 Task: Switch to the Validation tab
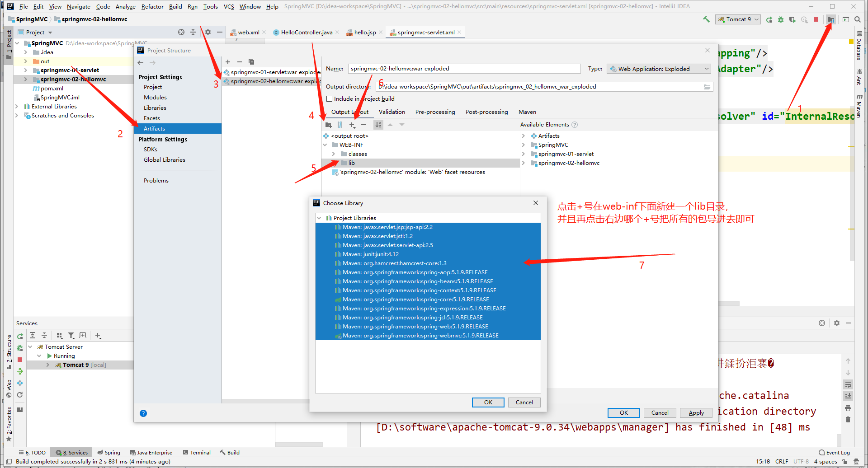pyautogui.click(x=392, y=112)
